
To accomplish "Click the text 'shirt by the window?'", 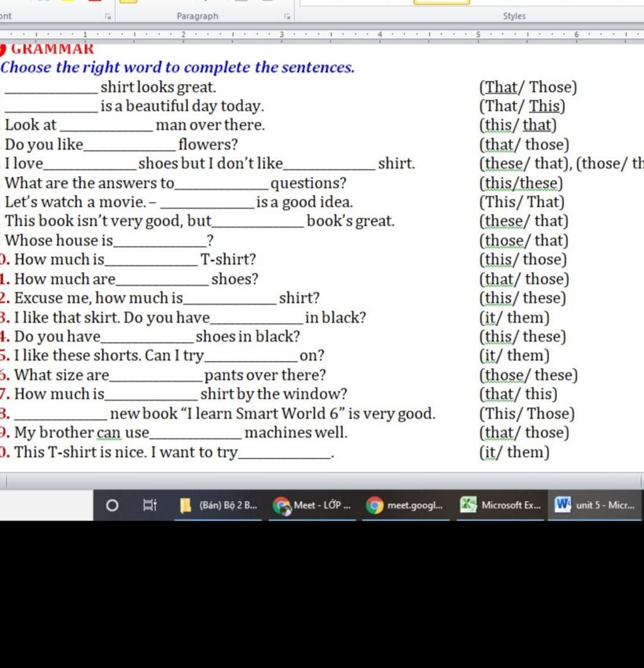I will tap(274, 394).
